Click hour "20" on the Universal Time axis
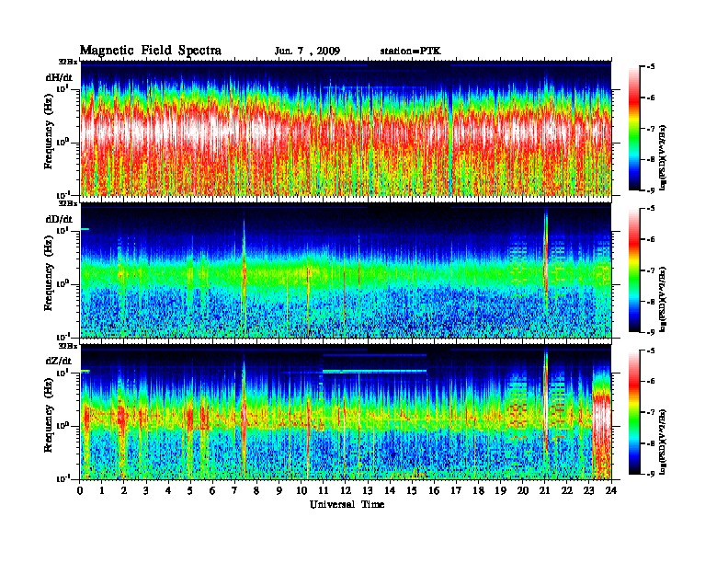This screenshot has height=563, width=728. [x=523, y=490]
